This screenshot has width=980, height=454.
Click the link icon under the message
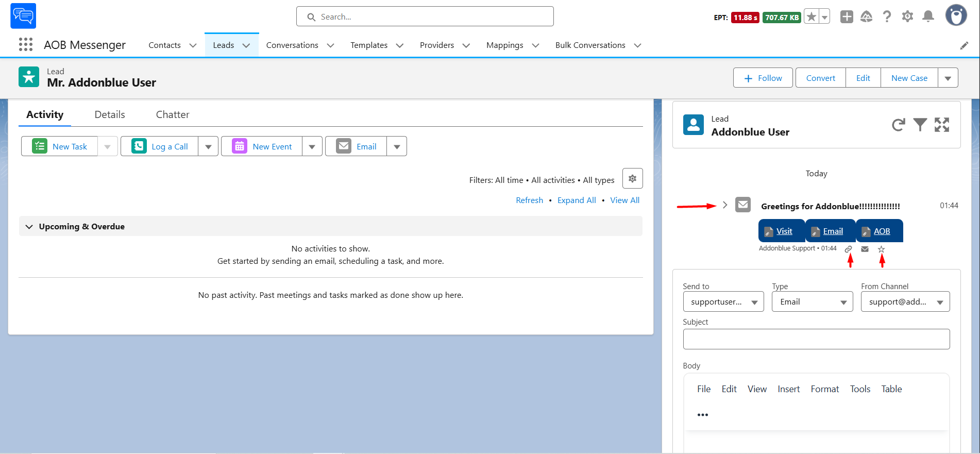point(848,249)
